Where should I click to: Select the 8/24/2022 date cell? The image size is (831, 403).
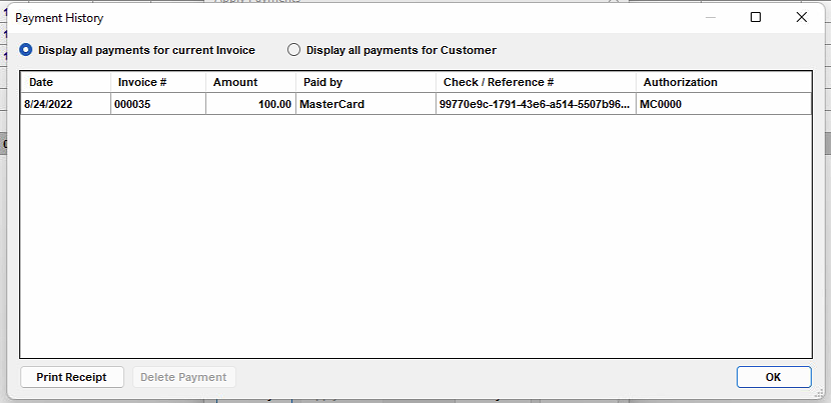(x=66, y=104)
